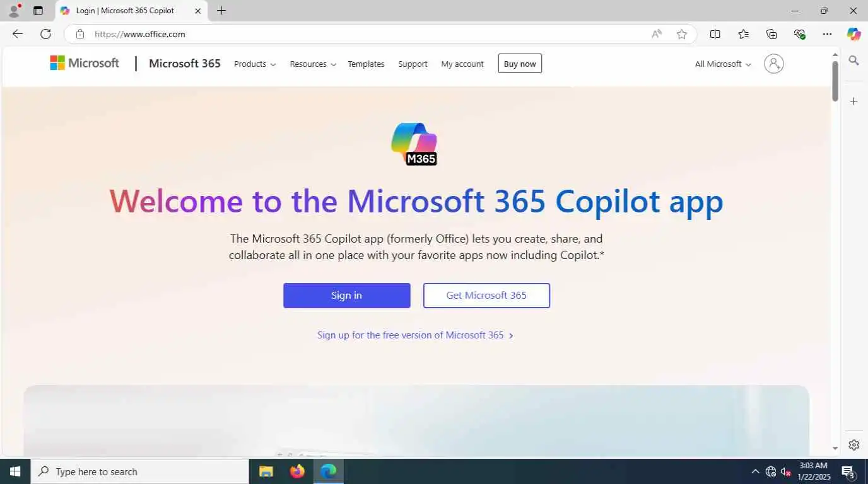Click the Edge taskbar icon
This screenshot has height=484, width=868.
[x=328, y=471]
